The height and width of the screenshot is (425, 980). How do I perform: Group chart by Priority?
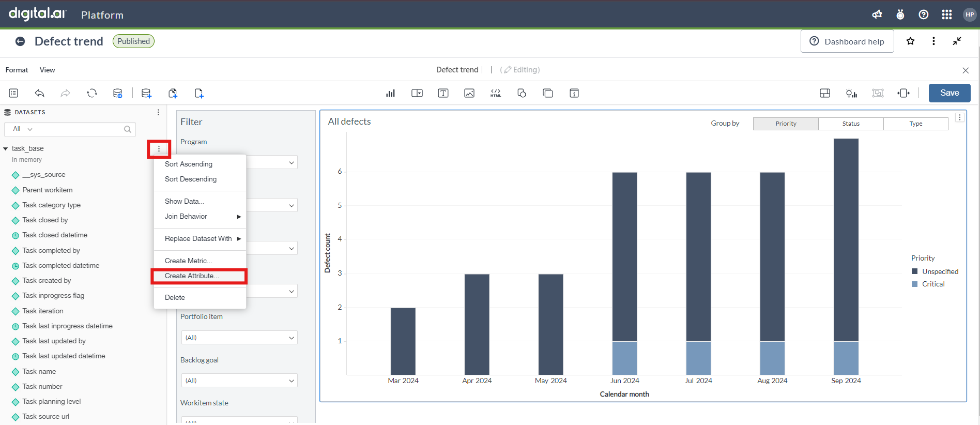click(x=786, y=124)
